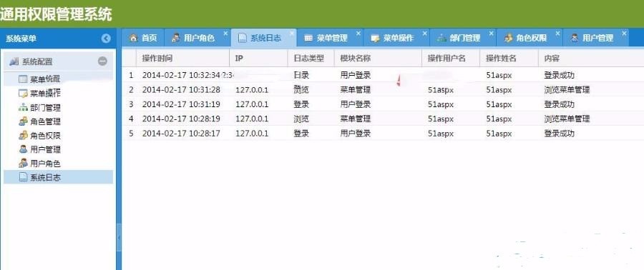644x270 pixels.
Task: Switch to the 用户管理 tab
Action: [x=596, y=38]
